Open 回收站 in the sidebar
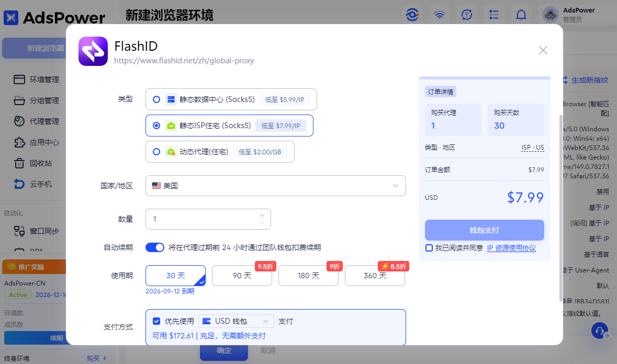The width and height of the screenshot is (617, 364). coord(41,163)
